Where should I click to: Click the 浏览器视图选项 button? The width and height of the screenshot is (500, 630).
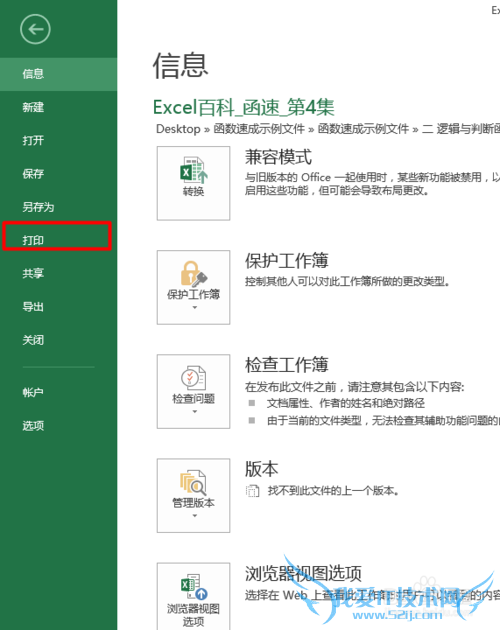(x=193, y=596)
